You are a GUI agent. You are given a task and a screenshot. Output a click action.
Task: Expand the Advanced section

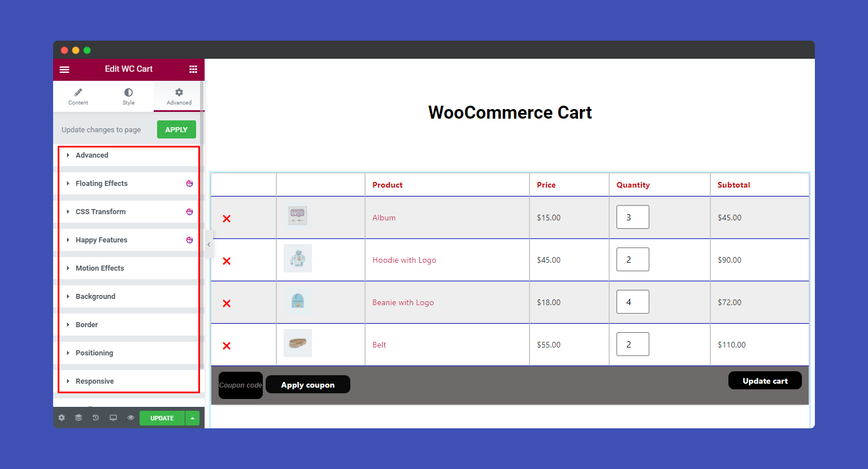pos(128,155)
